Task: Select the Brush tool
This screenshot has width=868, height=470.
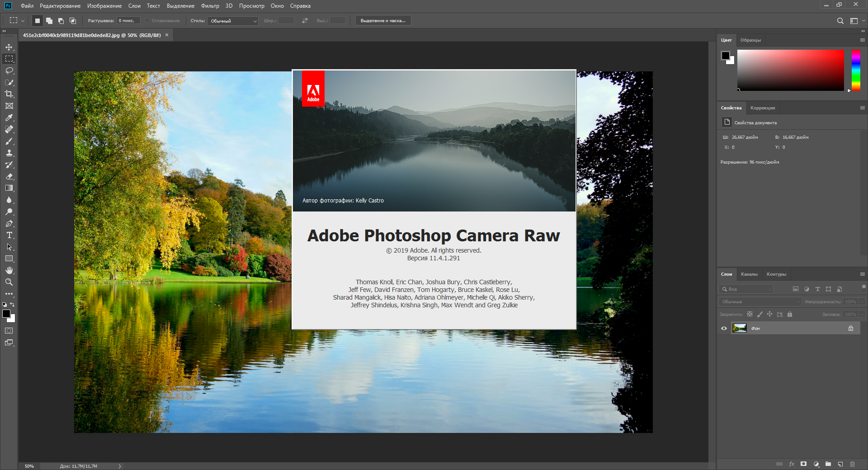Action: coord(9,141)
